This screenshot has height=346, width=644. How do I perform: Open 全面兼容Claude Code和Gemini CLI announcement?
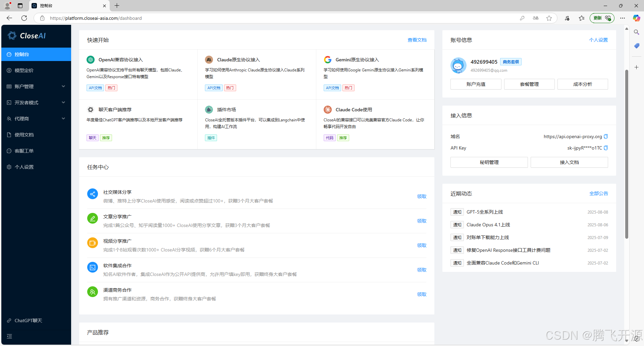tap(503, 263)
